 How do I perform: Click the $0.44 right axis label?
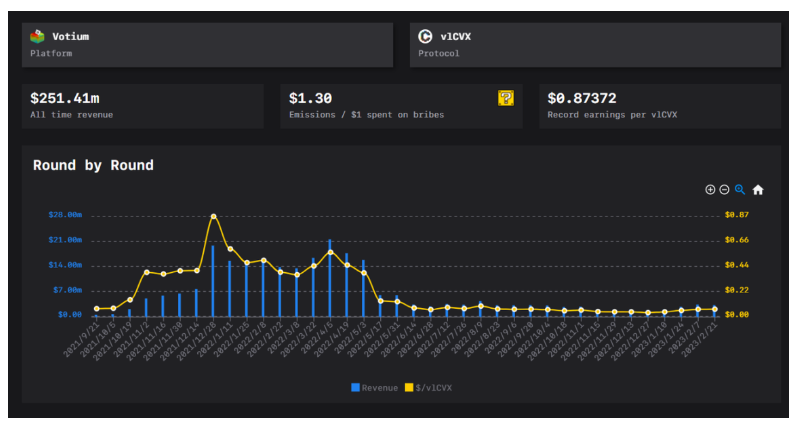737,265
